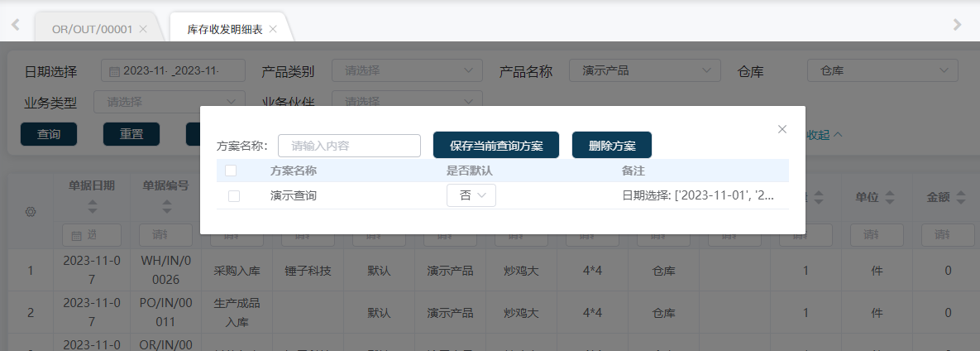Open the 是否默认 dropdown showing 否
This screenshot has width=980, height=351.
click(x=471, y=196)
